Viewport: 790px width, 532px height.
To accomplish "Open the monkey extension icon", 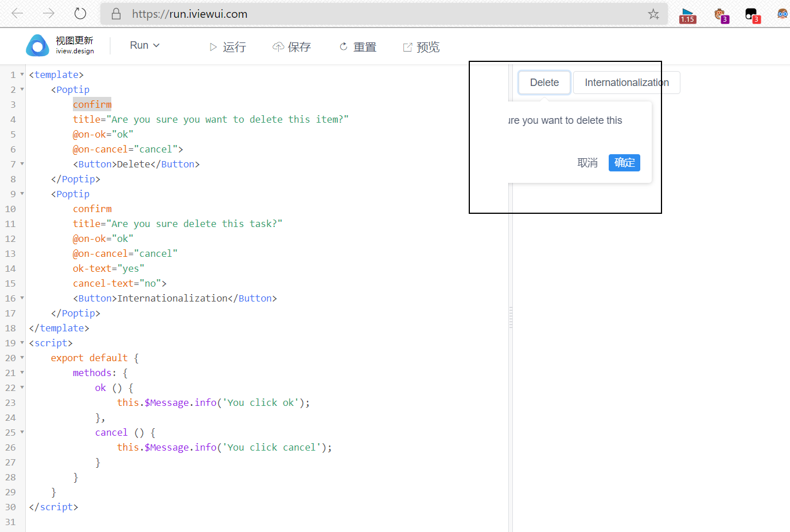I will pos(721,15).
